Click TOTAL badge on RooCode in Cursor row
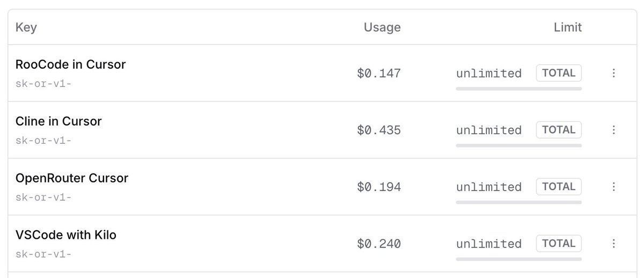This screenshot has width=644, height=278. pos(559,73)
